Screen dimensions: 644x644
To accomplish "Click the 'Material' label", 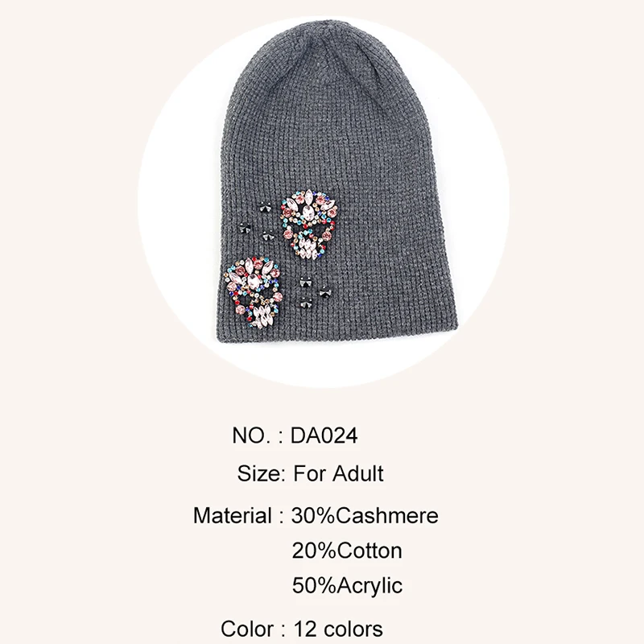I will point(233,515).
